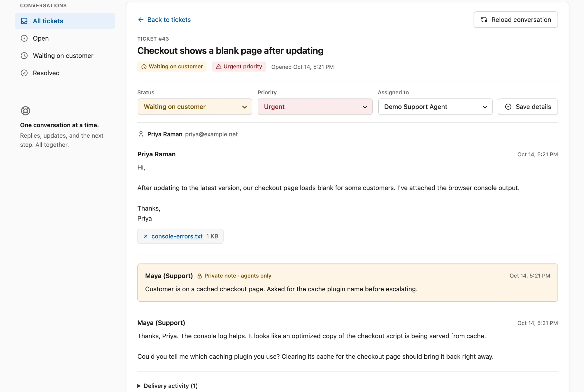Click the check-circle icon on Save details
This screenshot has width=584, height=392.
pos(508,107)
